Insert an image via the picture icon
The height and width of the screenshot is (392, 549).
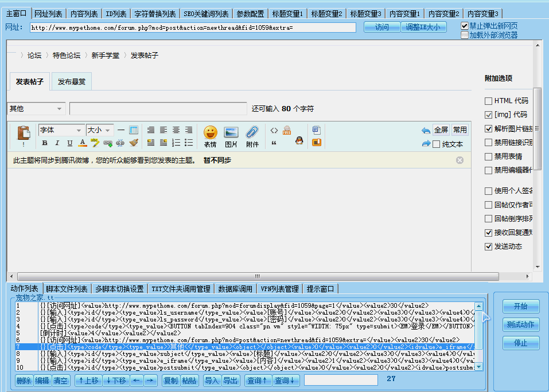coord(231,133)
